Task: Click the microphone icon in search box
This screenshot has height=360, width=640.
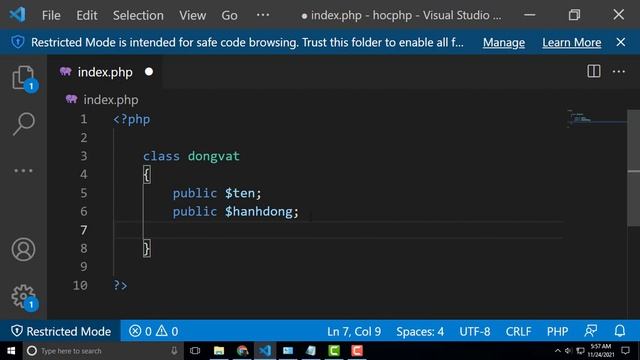Action: coord(174,351)
